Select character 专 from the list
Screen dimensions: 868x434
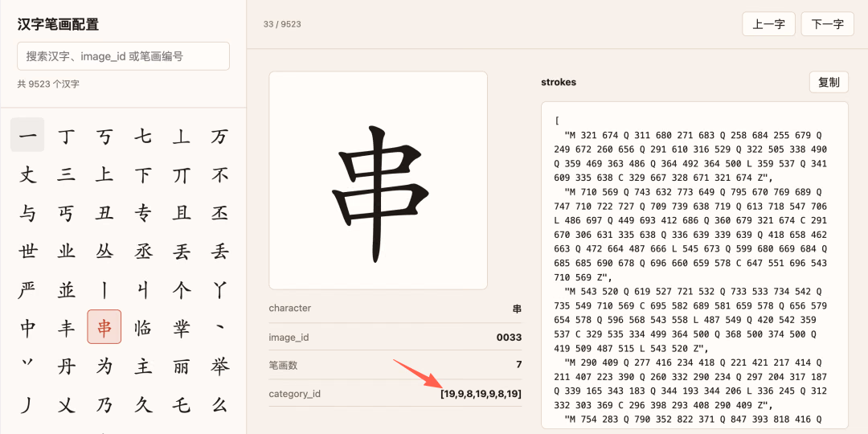[x=143, y=212]
